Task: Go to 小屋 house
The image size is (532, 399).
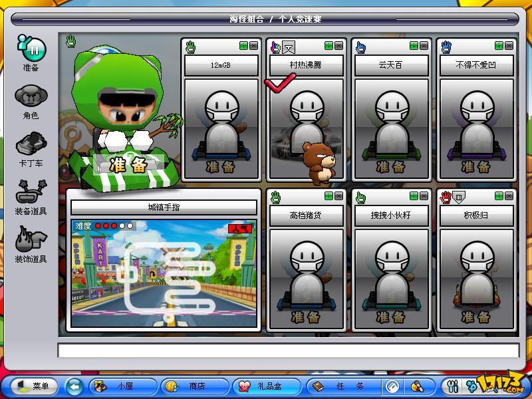Action: [123, 386]
